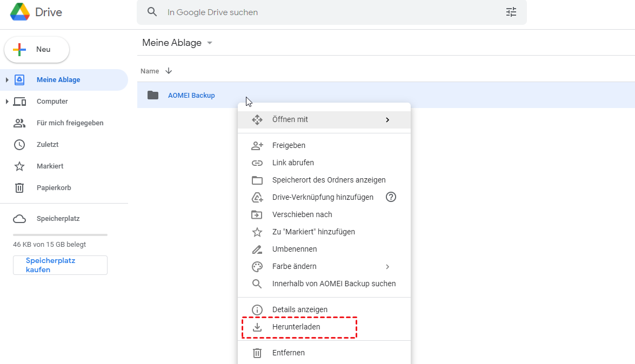The height and width of the screenshot is (364, 635).
Task: Expand the Farbe ändern submenu
Action: pos(387,266)
